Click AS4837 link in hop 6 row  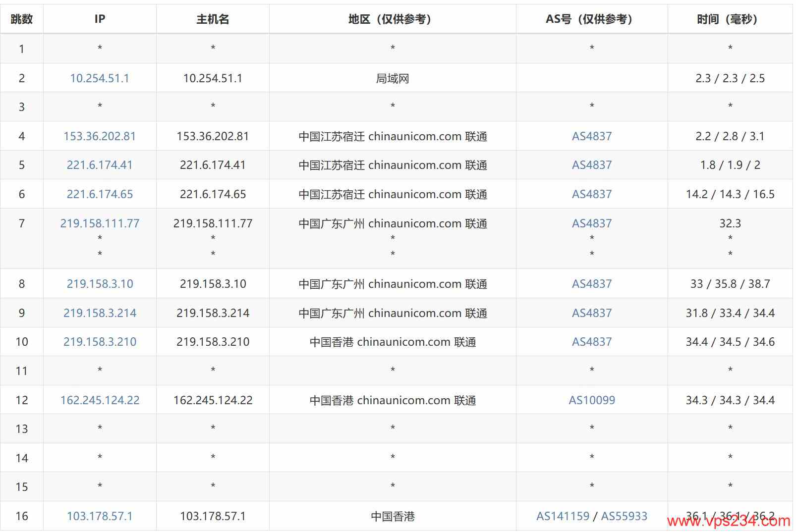tap(592, 194)
